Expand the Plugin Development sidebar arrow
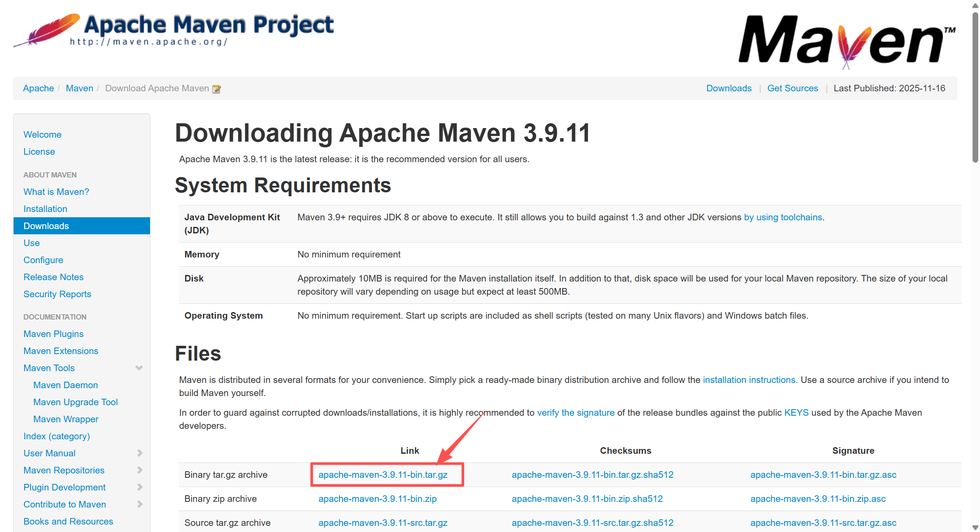 point(140,487)
